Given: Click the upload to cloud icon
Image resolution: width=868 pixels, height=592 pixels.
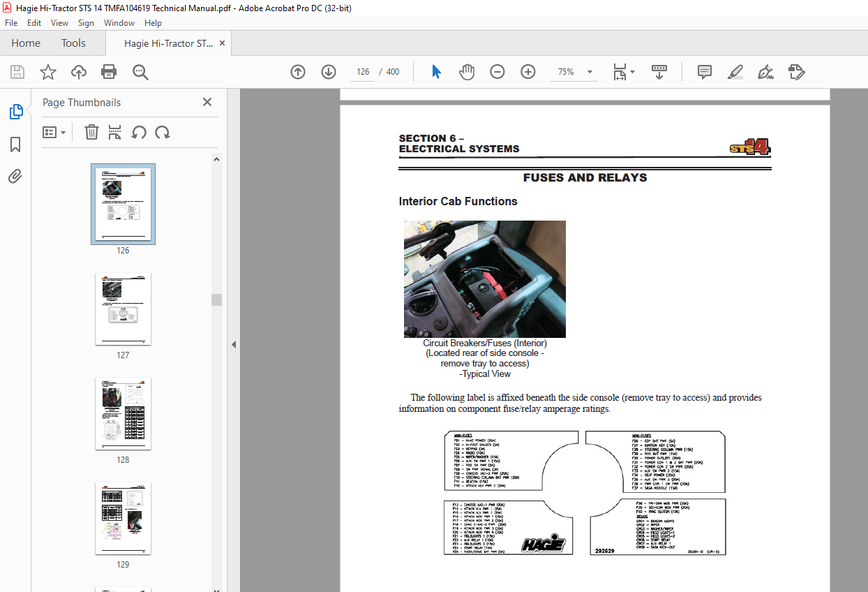Looking at the screenshot, I should (79, 72).
